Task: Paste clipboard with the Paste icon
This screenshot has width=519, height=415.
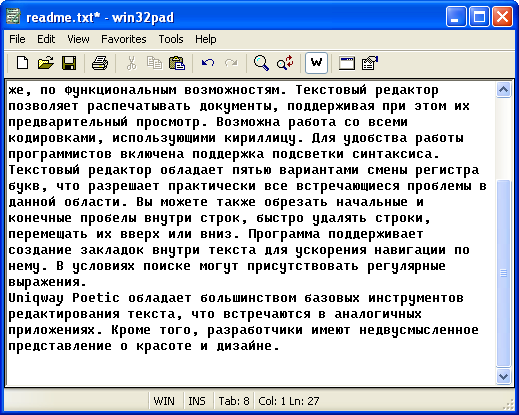Action: [x=177, y=63]
